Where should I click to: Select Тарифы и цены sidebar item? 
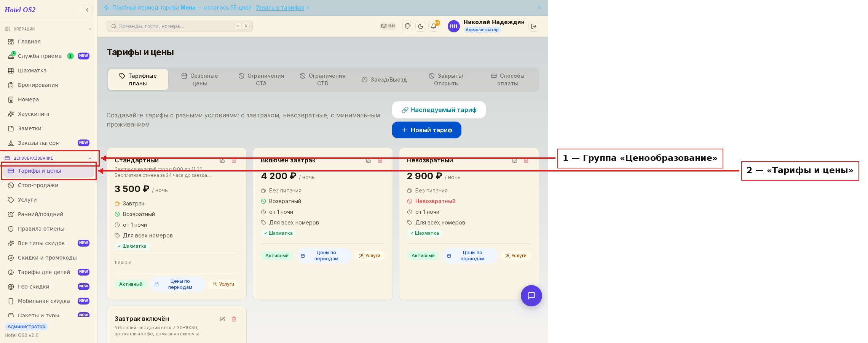tap(48, 171)
